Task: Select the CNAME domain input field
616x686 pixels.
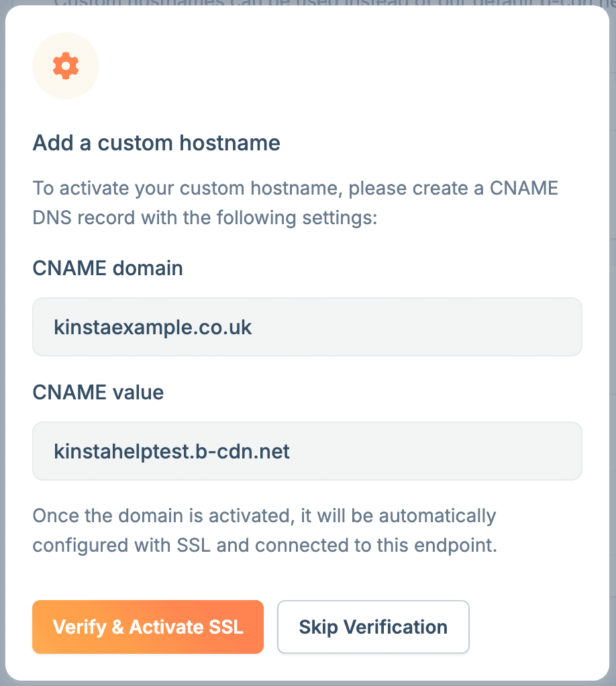Action: (x=306, y=327)
